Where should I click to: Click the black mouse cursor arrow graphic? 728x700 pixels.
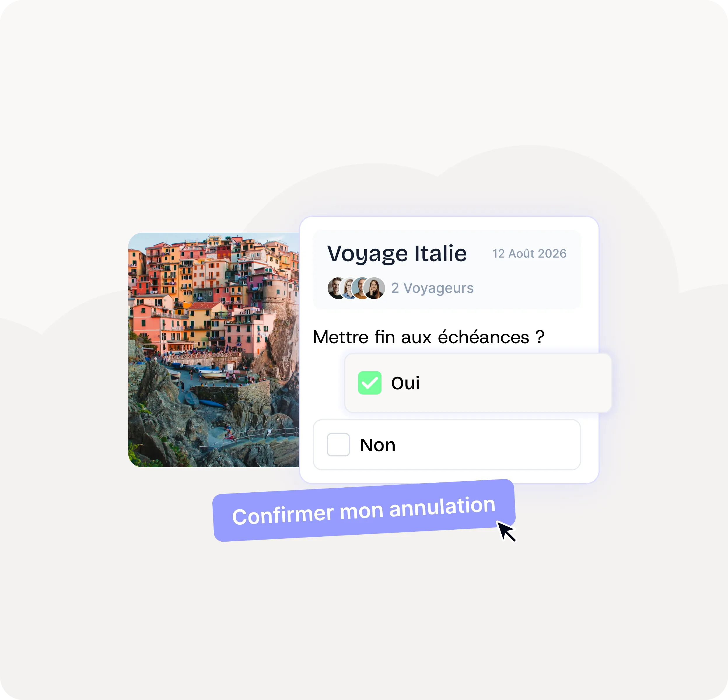click(x=507, y=531)
